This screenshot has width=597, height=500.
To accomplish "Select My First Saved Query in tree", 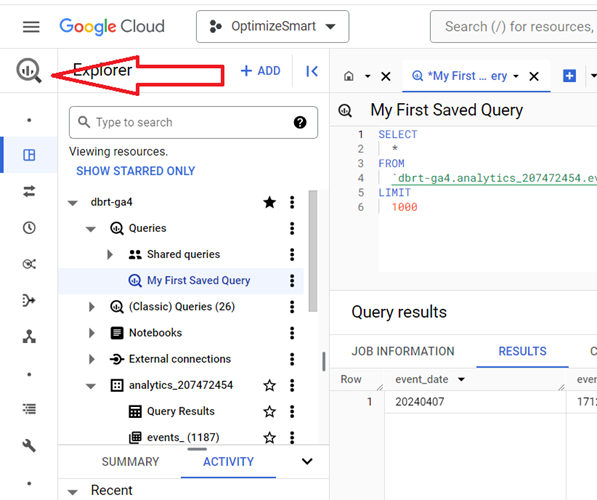I will tap(198, 281).
